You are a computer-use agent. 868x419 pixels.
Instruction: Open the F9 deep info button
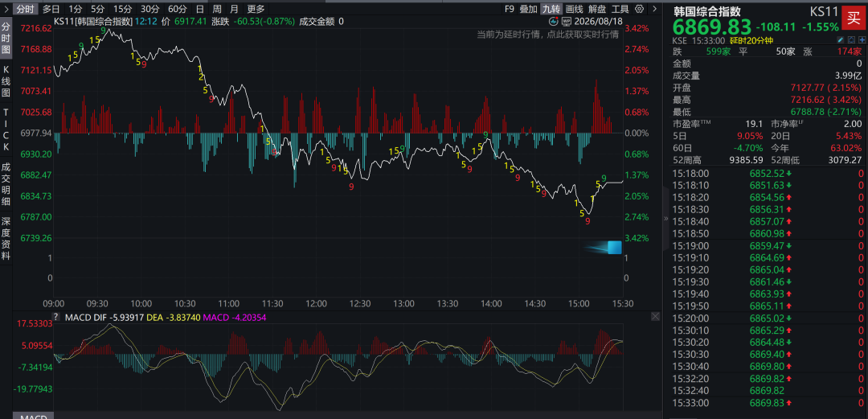pyautogui.click(x=510, y=9)
